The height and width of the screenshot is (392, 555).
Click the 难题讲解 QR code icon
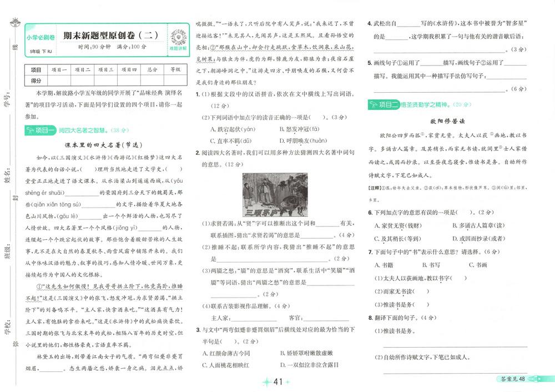tap(178, 35)
